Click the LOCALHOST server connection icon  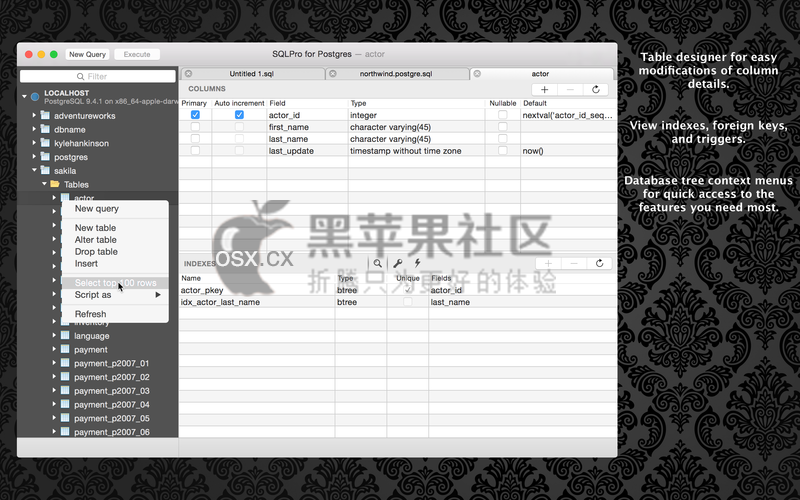35,96
